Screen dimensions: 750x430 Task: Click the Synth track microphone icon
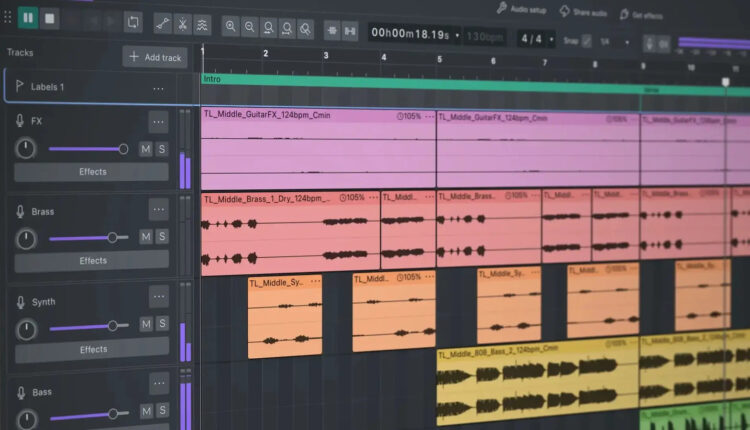(21, 302)
